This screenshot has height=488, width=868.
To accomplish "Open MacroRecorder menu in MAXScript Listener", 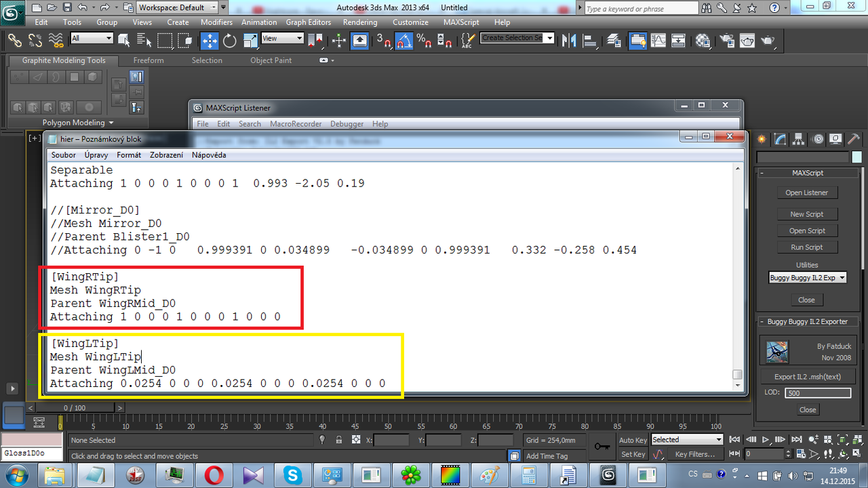I will click(x=296, y=124).
